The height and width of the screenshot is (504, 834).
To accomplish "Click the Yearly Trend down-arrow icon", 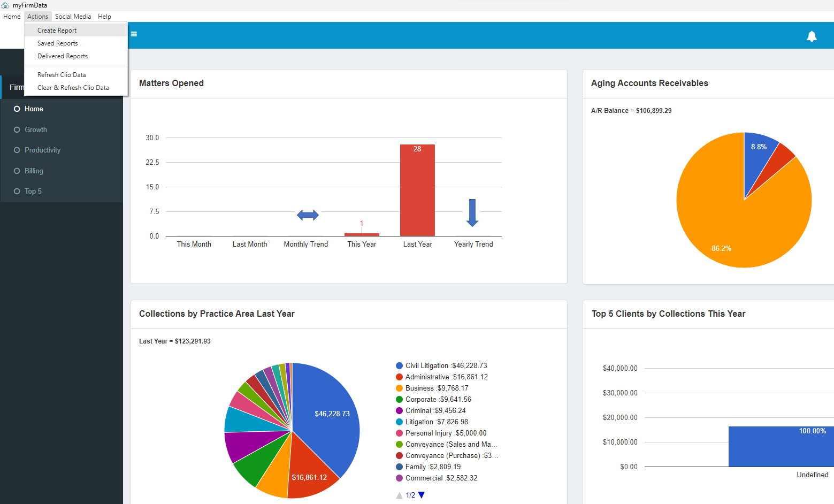I will pyautogui.click(x=472, y=213).
